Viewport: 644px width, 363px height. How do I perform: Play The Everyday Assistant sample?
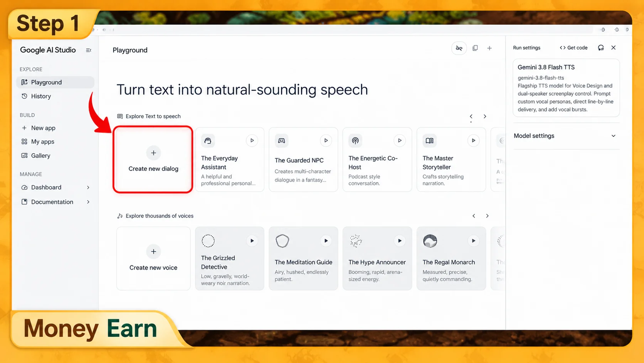[252, 140]
